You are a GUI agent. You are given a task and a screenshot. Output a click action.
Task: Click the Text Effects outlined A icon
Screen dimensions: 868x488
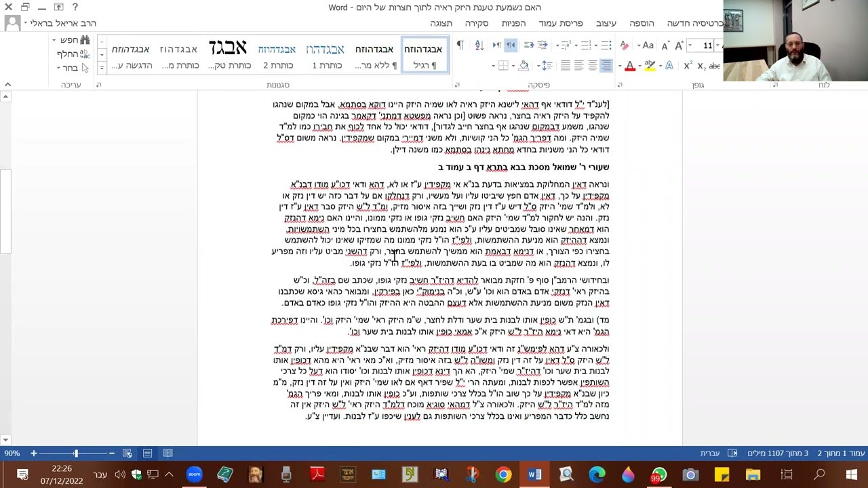(669, 66)
